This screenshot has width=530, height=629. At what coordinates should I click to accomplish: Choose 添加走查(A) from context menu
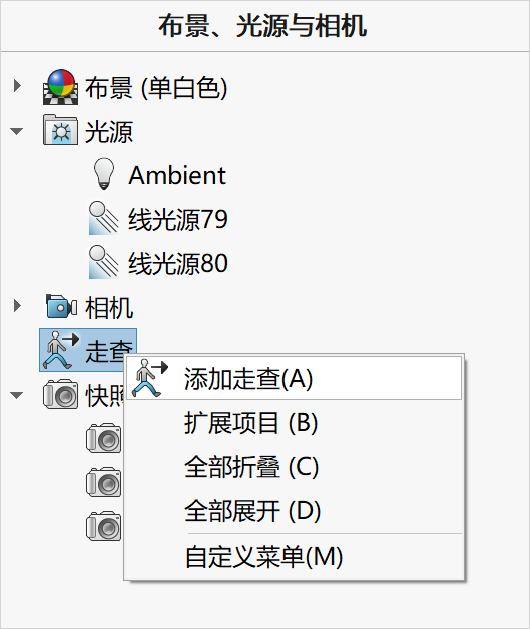click(x=294, y=378)
